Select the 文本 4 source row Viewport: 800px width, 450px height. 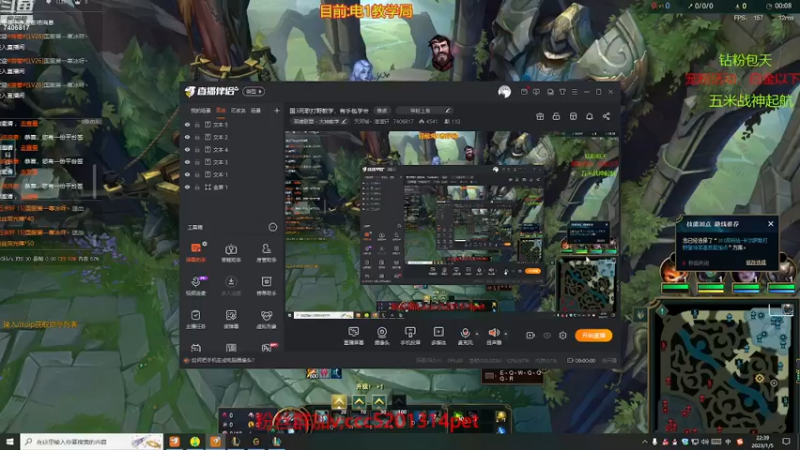pos(232,149)
